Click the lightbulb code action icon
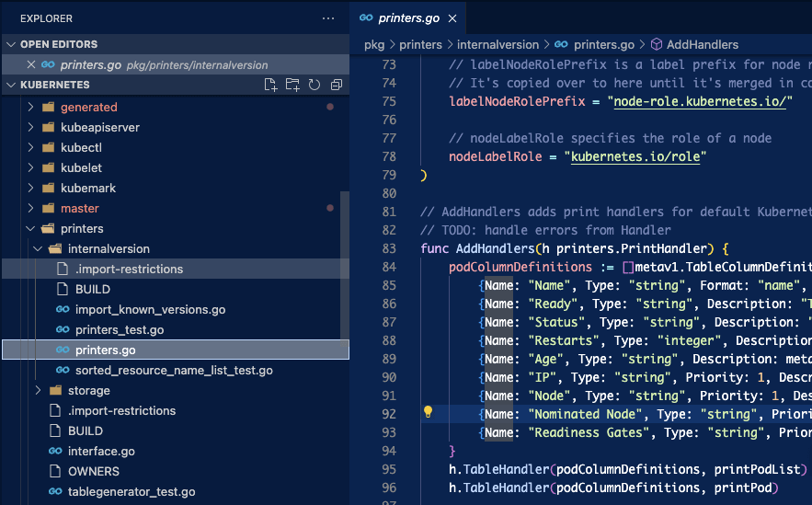This screenshot has height=505, width=812. pyautogui.click(x=428, y=412)
